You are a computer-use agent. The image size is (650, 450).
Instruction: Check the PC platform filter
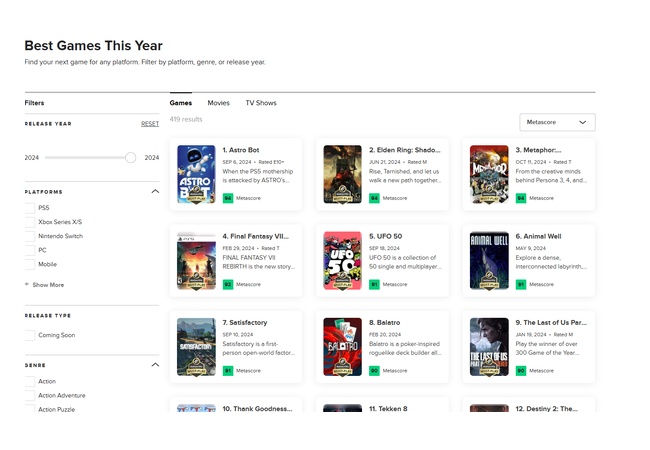[x=30, y=250]
